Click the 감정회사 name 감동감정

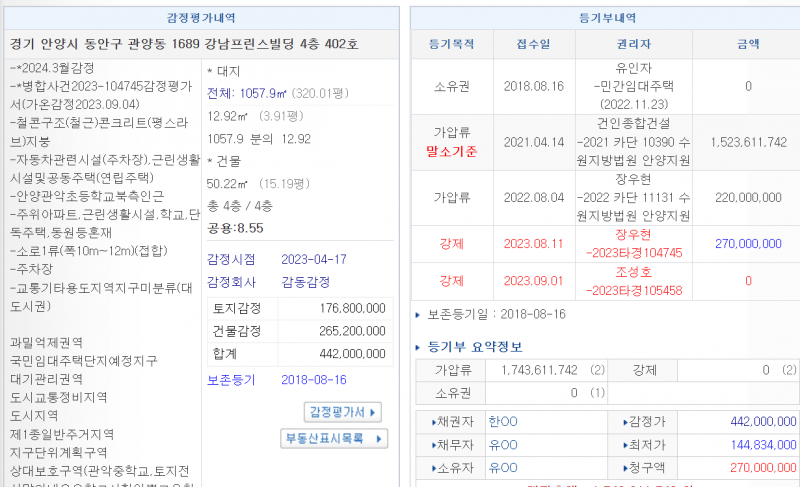coord(308,282)
